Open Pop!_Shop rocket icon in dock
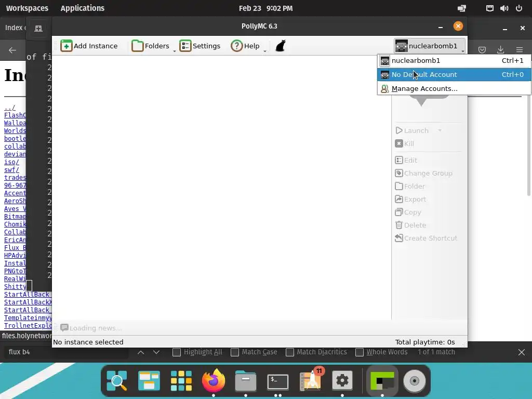The height and width of the screenshot is (399, 532). [310, 380]
